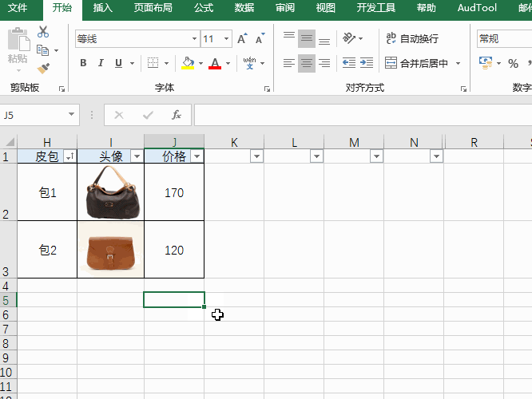Image resolution: width=532 pixels, height=399 pixels.
Task: Decrease indent
Action: [349, 63]
